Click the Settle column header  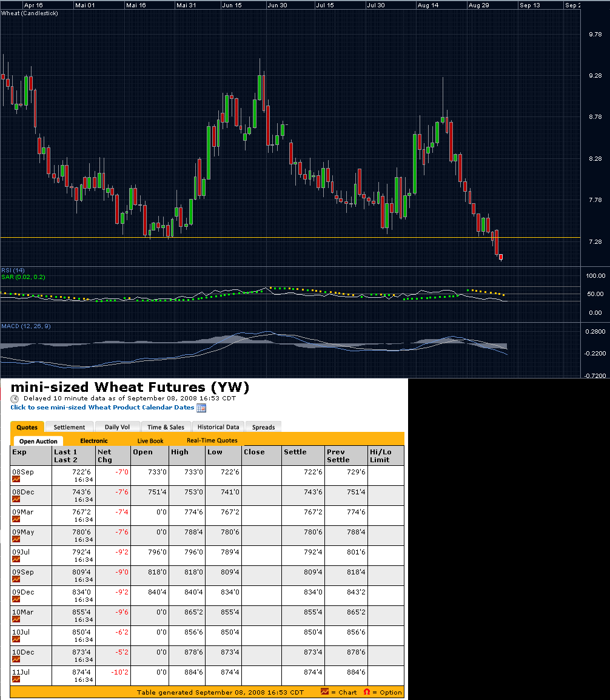pos(303,456)
